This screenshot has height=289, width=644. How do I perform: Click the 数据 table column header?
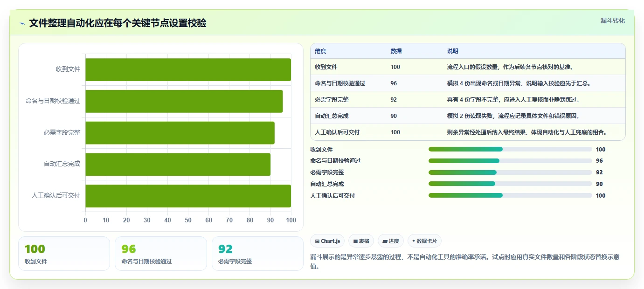point(396,51)
